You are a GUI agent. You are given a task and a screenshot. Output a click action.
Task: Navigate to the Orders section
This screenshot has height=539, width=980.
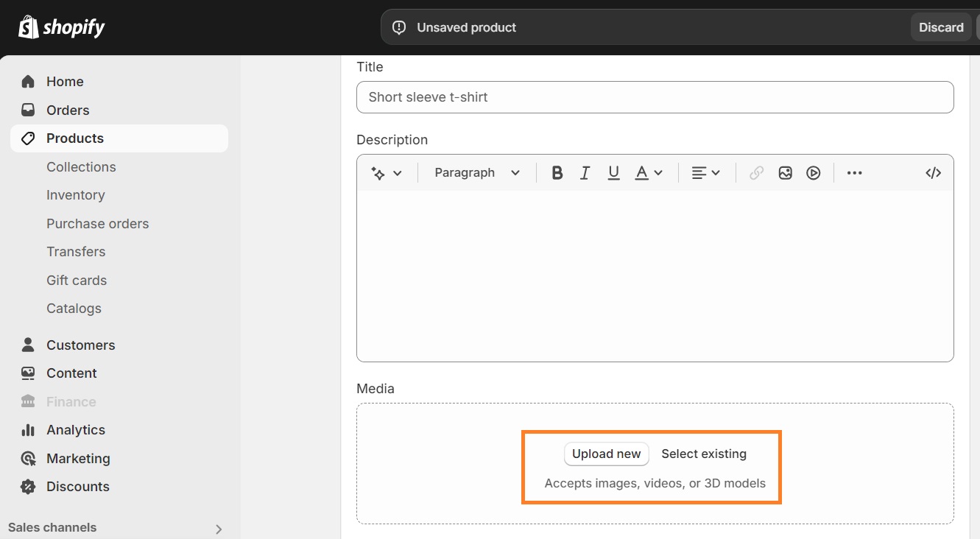click(68, 110)
